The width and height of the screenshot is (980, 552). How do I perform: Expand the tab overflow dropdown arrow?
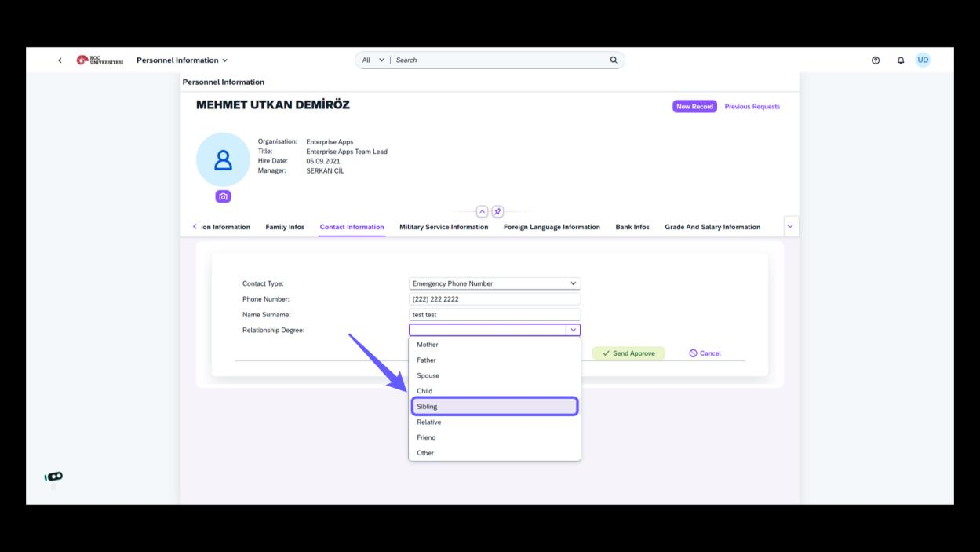(790, 226)
